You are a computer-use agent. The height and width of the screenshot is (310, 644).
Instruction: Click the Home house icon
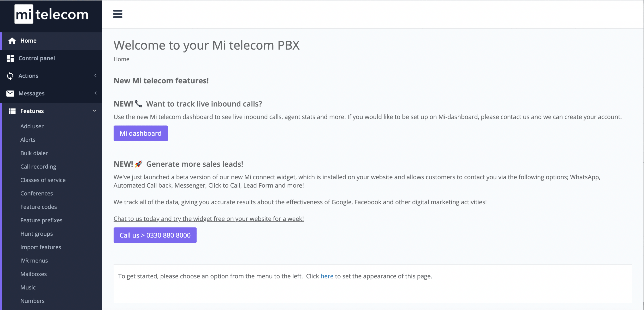[12, 41]
